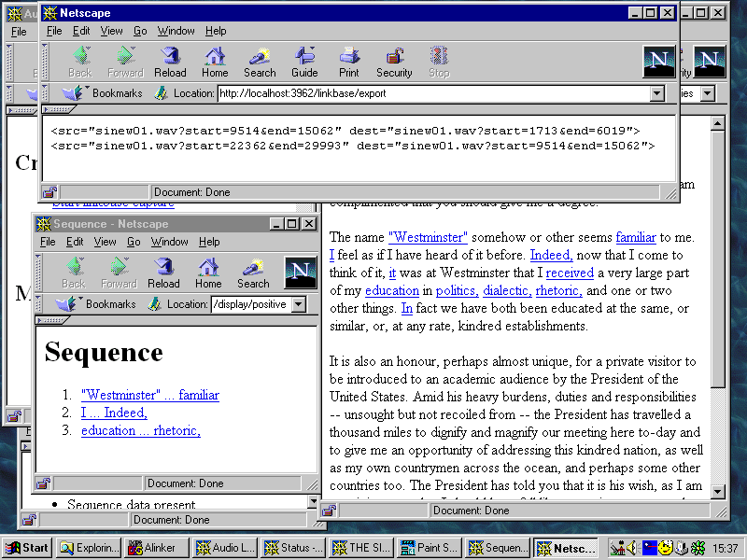The width and height of the screenshot is (747, 560).
Task: Click Back in the export Netscape toolbar
Action: pos(80,62)
